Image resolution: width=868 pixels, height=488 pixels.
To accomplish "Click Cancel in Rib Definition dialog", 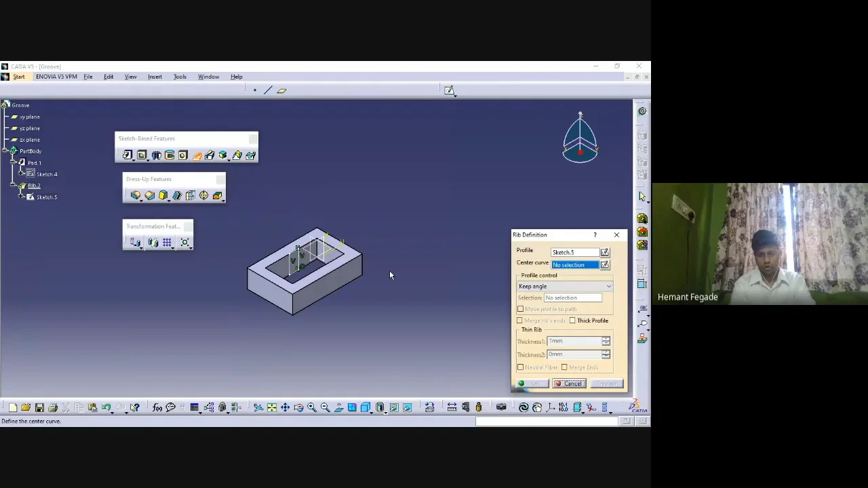I will pos(568,384).
